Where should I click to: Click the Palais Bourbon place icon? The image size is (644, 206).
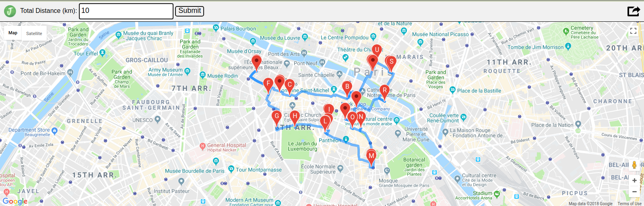coord(216,28)
